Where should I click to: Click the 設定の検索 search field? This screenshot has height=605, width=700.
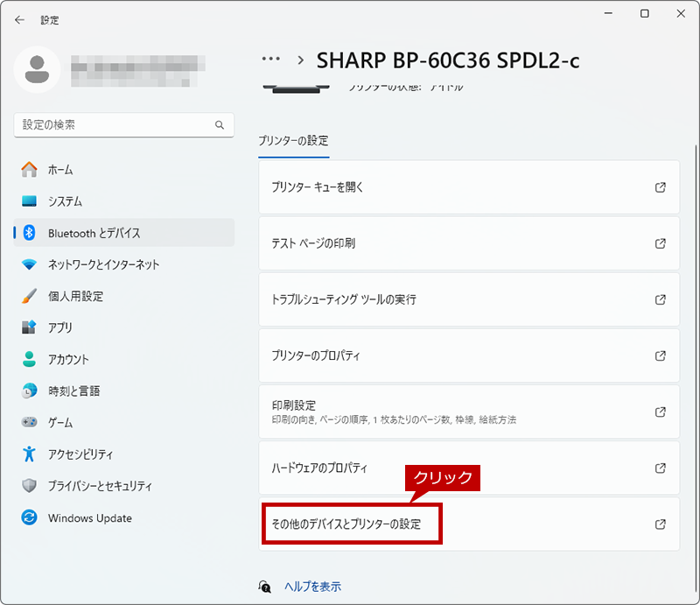[x=123, y=125]
